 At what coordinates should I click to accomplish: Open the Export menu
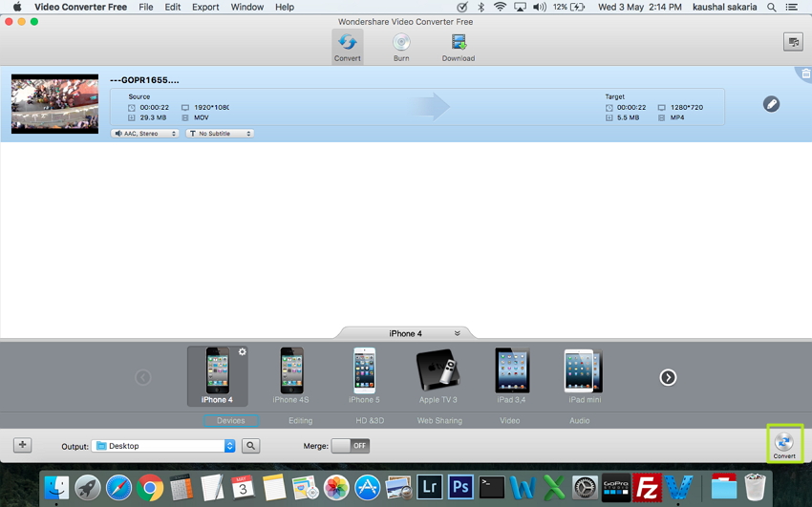tap(205, 8)
